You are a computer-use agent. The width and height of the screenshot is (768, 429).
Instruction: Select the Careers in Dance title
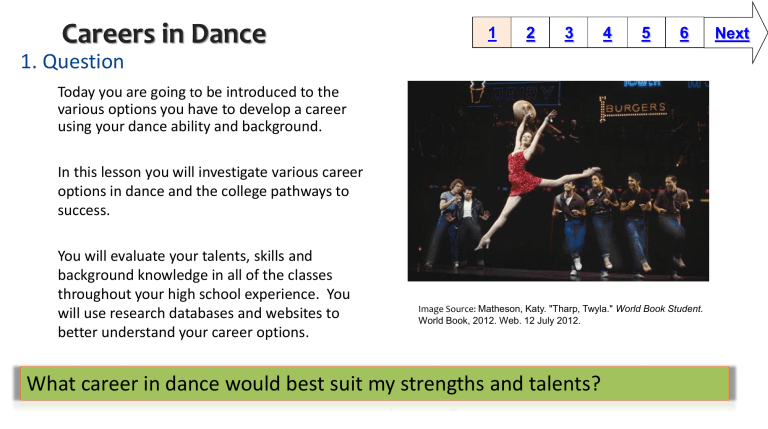point(164,34)
